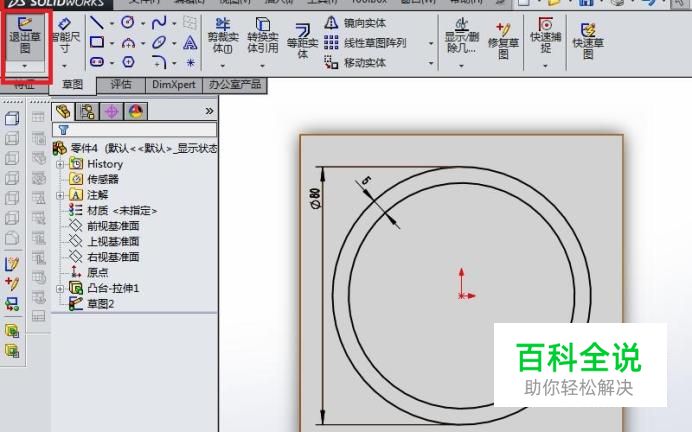The height and width of the screenshot is (432, 692).
Task: Click the 快速捕捉 quick snaps tool
Action: tap(545, 35)
